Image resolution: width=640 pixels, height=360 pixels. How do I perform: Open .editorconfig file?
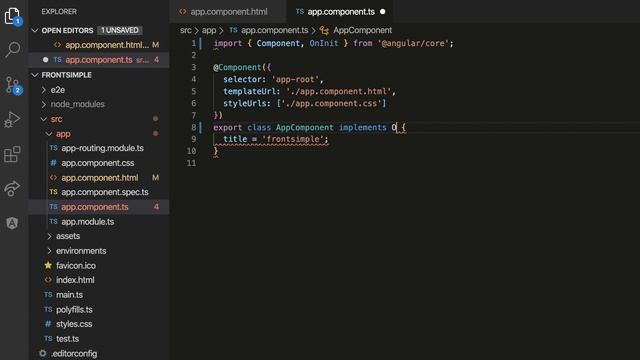point(74,353)
